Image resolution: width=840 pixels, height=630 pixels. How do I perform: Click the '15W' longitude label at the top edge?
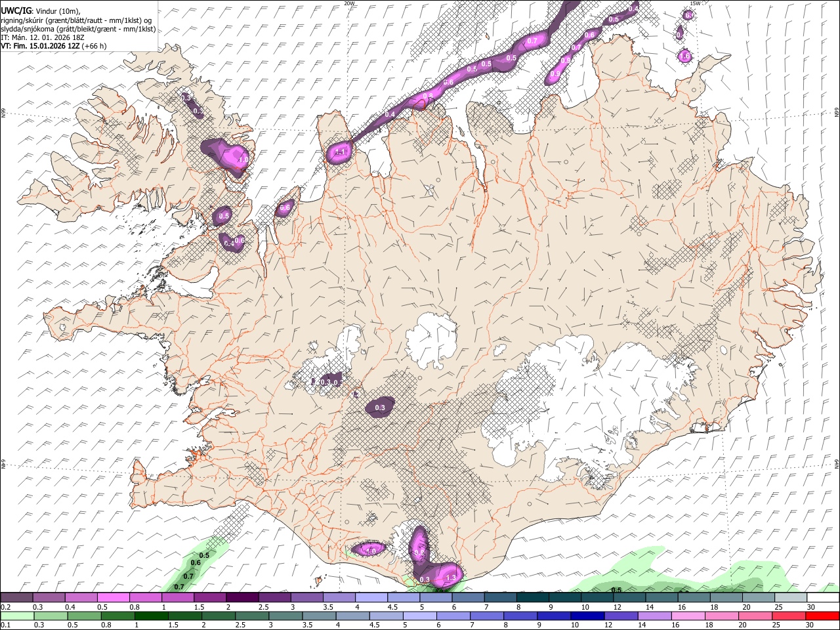(695, 3)
